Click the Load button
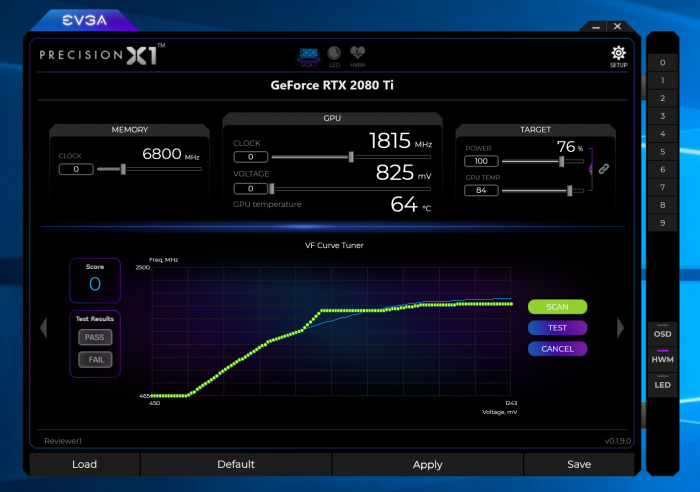The height and width of the screenshot is (492, 700). (x=84, y=464)
